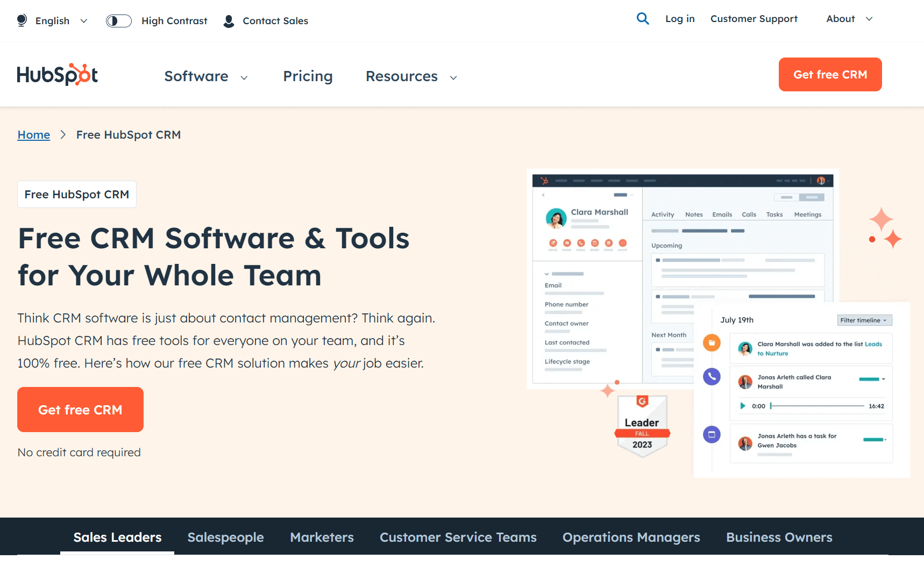Click the play icon on call recording

point(743,406)
